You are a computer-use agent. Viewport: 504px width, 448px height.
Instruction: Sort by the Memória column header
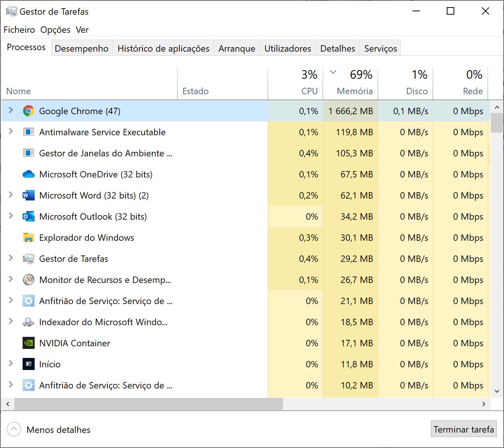point(350,83)
